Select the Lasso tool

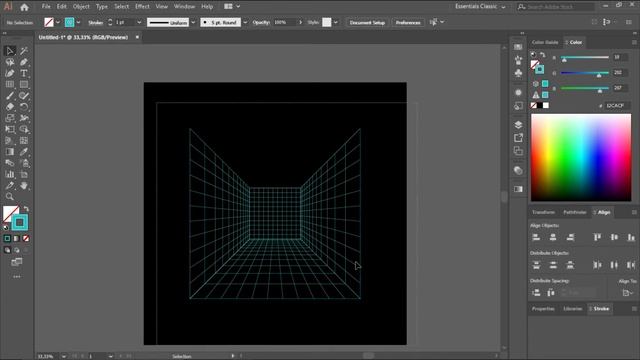tap(10, 62)
